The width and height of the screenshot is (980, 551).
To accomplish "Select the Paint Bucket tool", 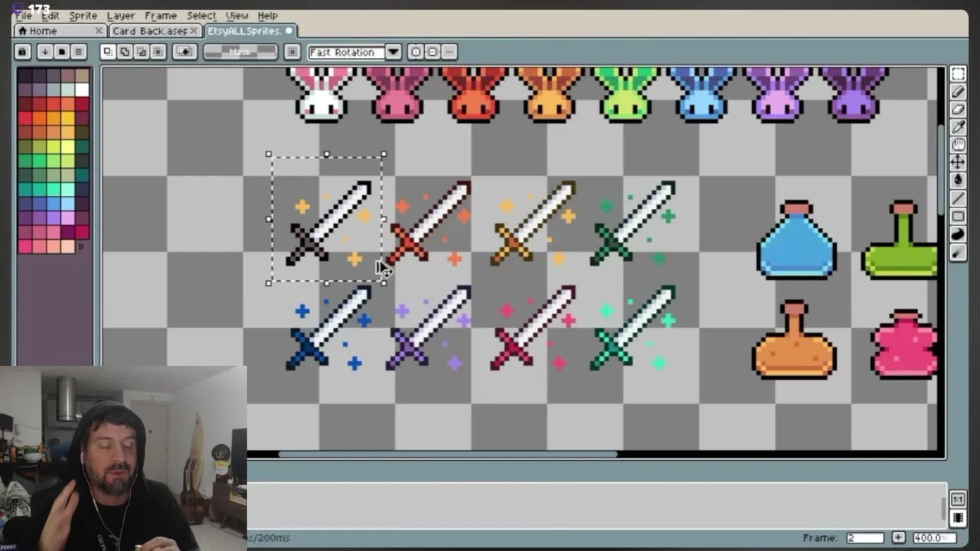I will point(958,180).
